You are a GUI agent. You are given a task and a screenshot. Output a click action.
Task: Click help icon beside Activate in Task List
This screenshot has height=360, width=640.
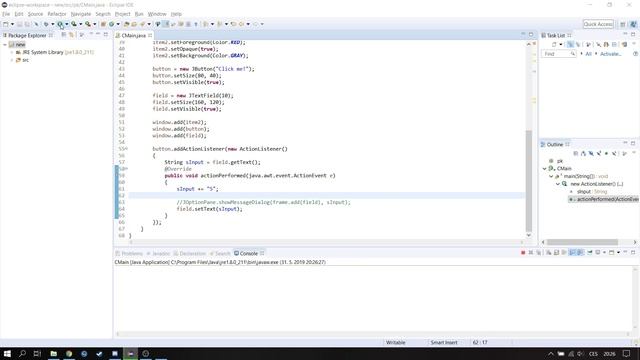click(636, 54)
